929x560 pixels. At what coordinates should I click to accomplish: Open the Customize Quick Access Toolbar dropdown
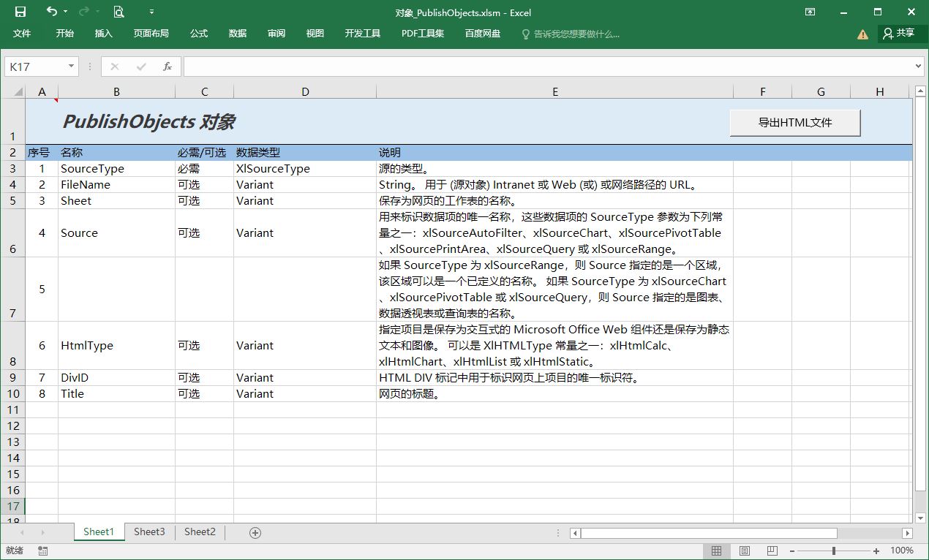point(152,12)
